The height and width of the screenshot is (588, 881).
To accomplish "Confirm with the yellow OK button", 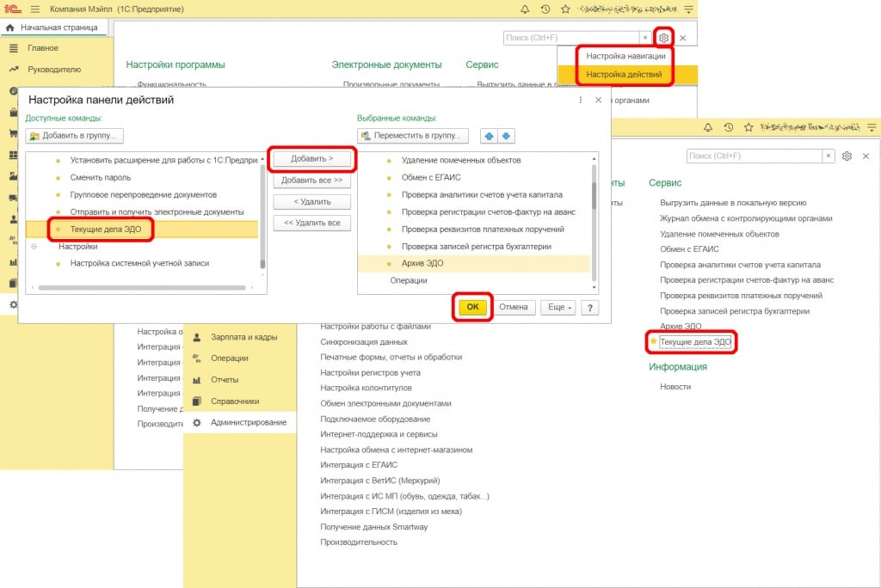I will tap(473, 307).
